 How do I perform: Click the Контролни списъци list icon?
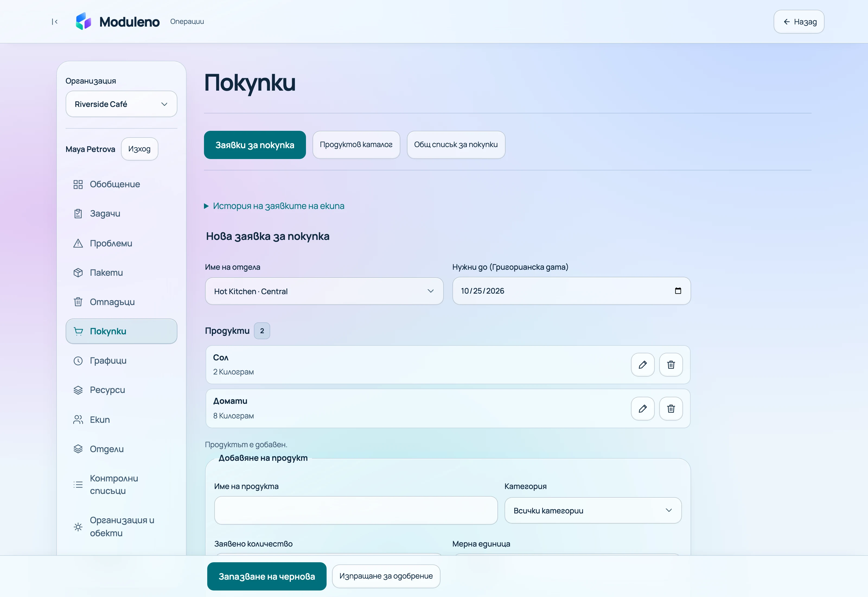click(x=78, y=485)
